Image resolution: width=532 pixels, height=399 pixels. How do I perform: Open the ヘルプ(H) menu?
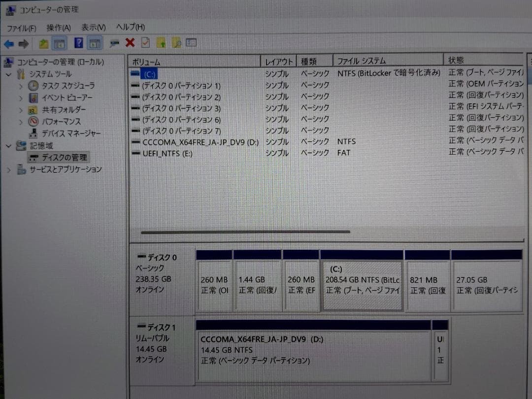point(130,27)
